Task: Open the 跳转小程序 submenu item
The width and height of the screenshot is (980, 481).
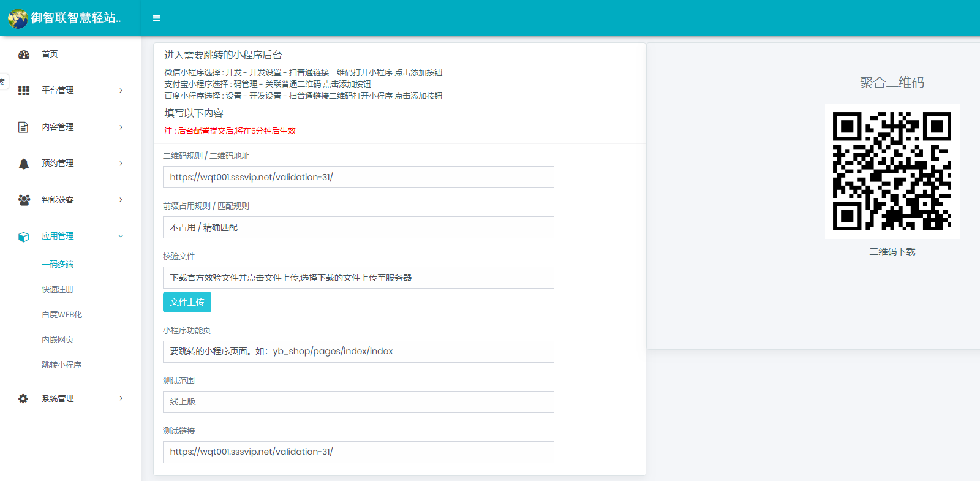Action: (61, 365)
